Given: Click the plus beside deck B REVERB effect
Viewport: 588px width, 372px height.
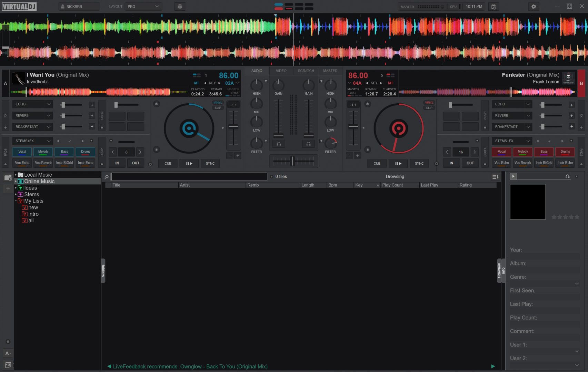Looking at the screenshot, I should (571, 116).
